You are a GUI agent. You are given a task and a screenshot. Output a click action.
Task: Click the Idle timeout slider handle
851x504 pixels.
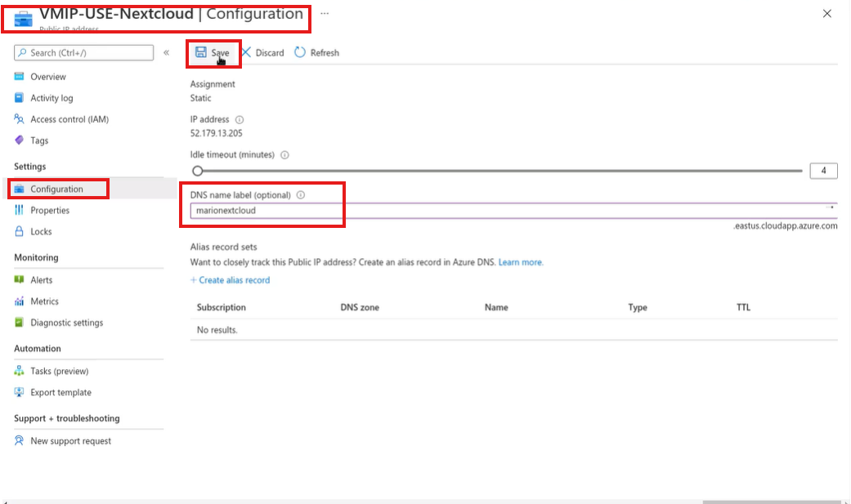tap(198, 171)
